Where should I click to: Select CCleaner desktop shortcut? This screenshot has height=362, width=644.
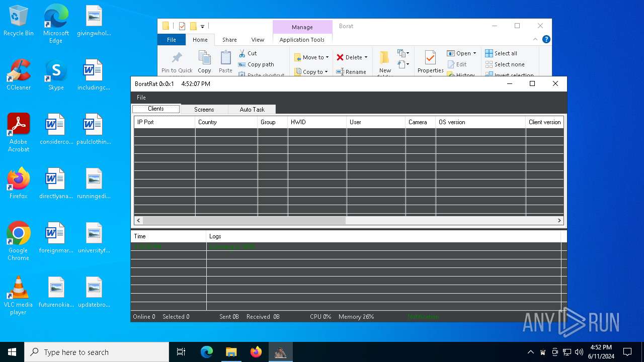19,75
